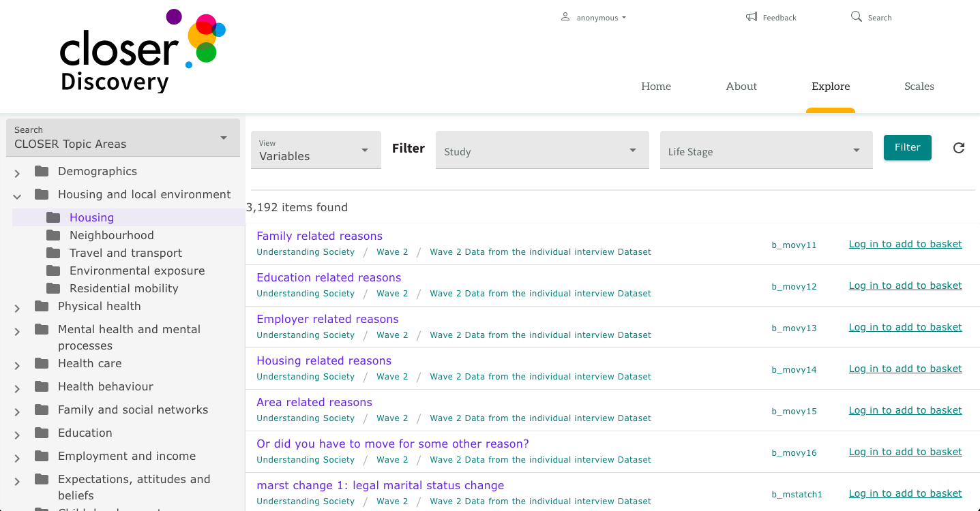
Task: Click the refresh results icon
Action: tap(959, 148)
